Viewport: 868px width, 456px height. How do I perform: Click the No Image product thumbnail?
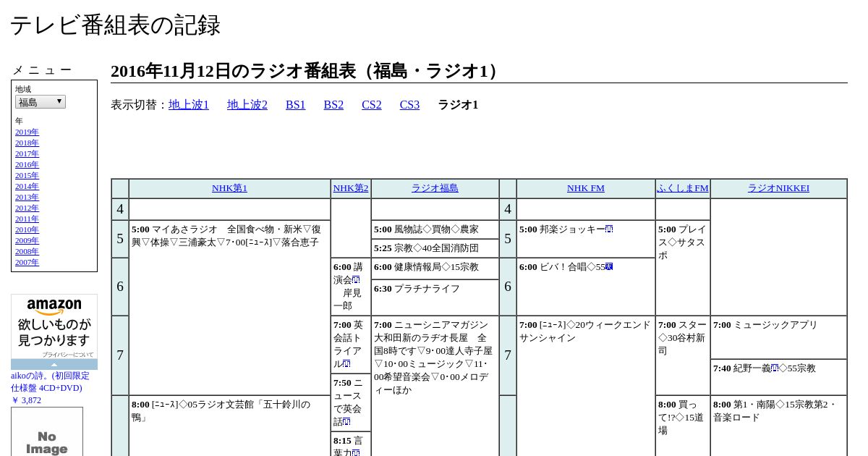click(x=47, y=432)
